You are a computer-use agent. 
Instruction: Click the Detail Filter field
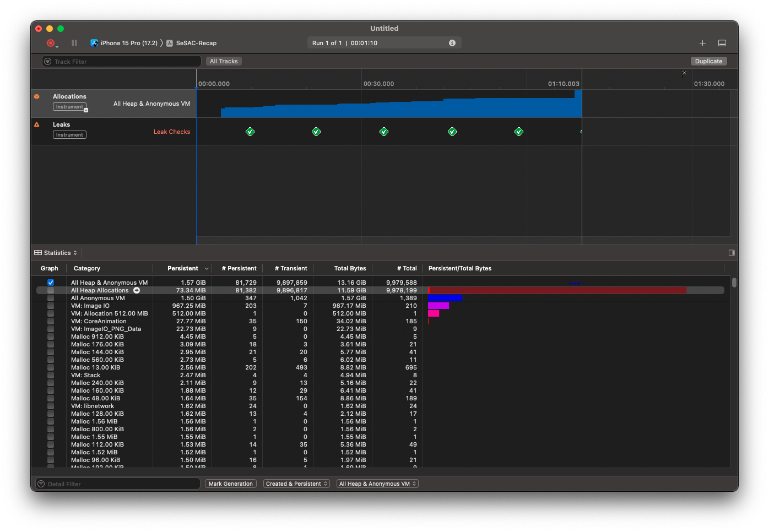coord(118,484)
